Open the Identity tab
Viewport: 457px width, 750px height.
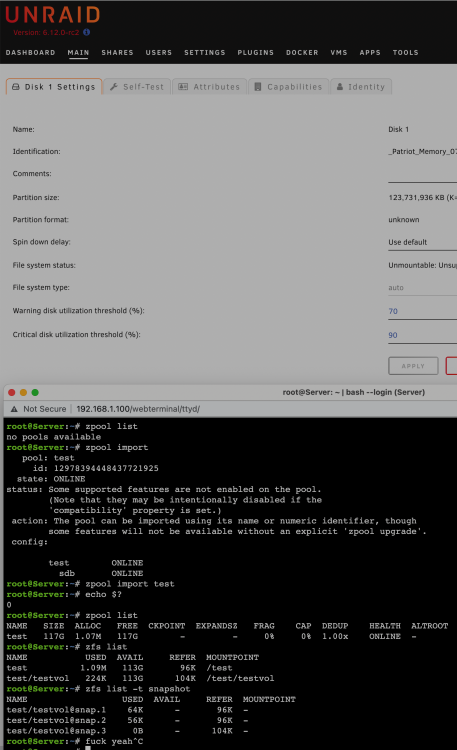(361, 87)
